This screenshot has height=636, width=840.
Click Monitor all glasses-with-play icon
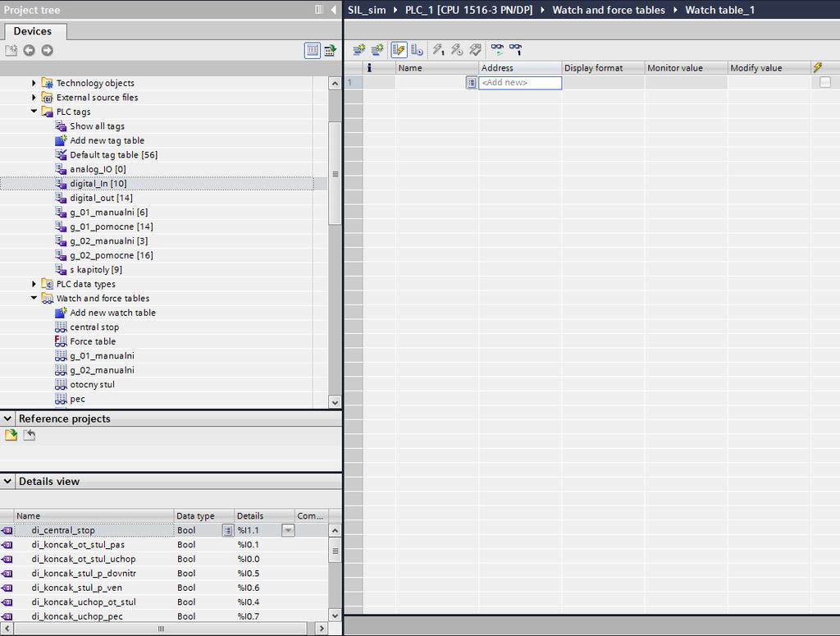tap(497, 50)
